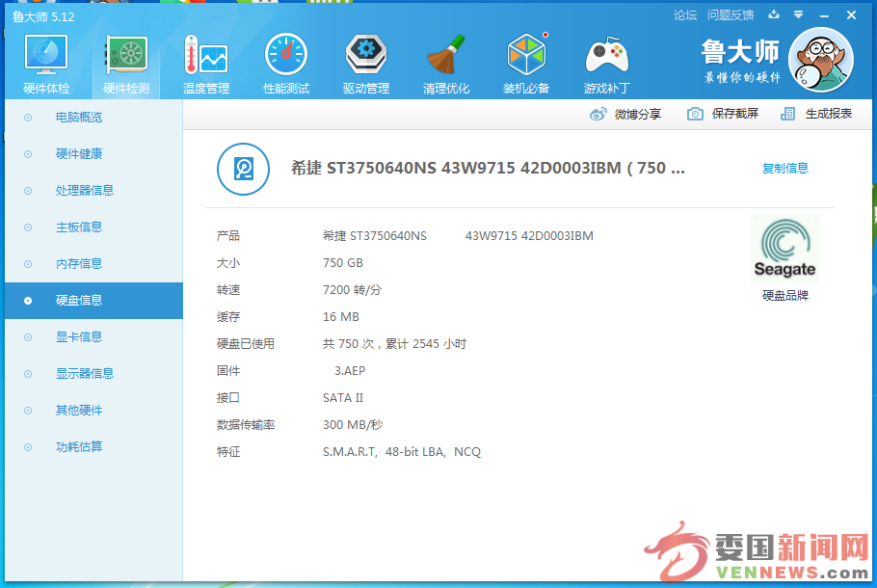The height and width of the screenshot is (588, 877).
Task: Close the 鲁大师 window
Action: tap(851, 15)
